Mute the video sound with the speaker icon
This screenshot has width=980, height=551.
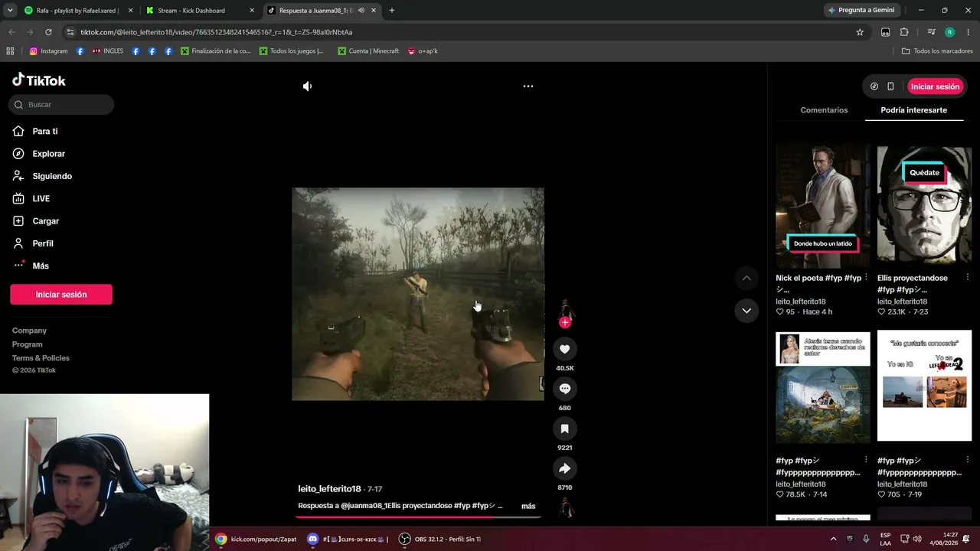[307, 86]
